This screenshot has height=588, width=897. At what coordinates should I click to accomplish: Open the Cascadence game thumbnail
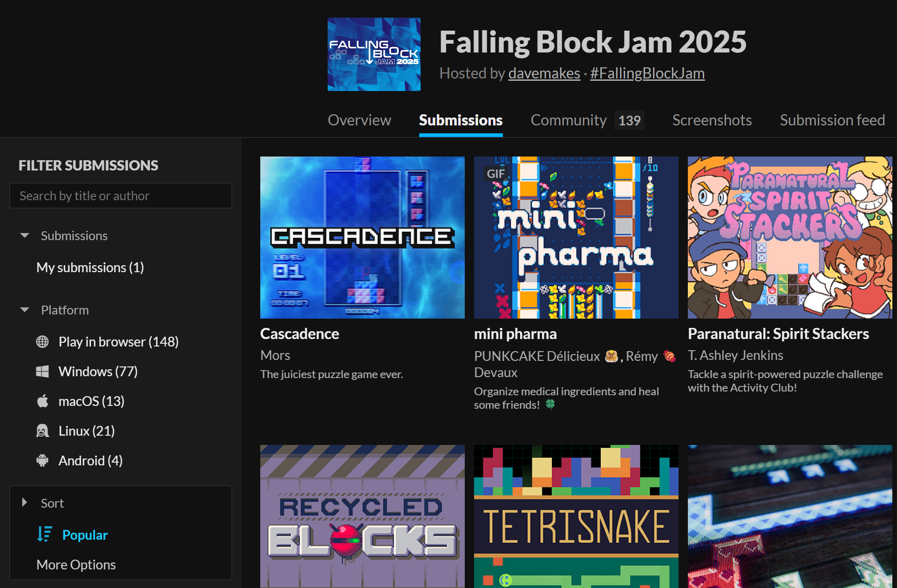click(x=362, y=237)
